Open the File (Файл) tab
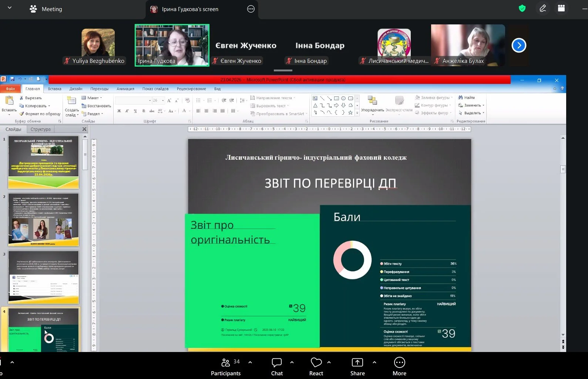Image resolution: width=588 pixels, height=379 pixels. (10, 89)
